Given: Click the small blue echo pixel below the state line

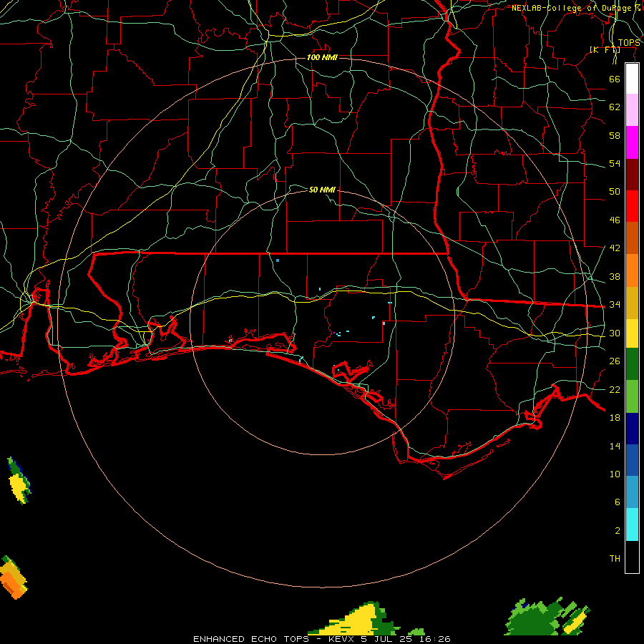Looking at the screenshot, I should point(278,260).
